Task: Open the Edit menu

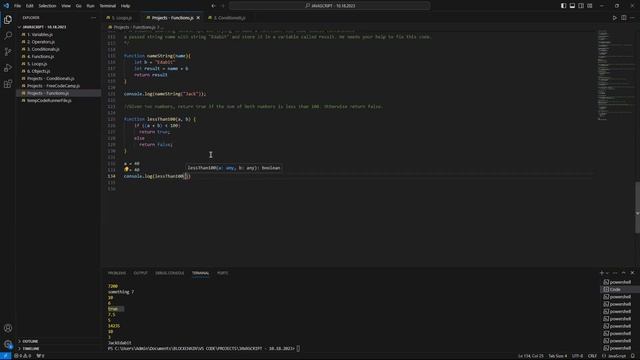Action: coord(30,6)
